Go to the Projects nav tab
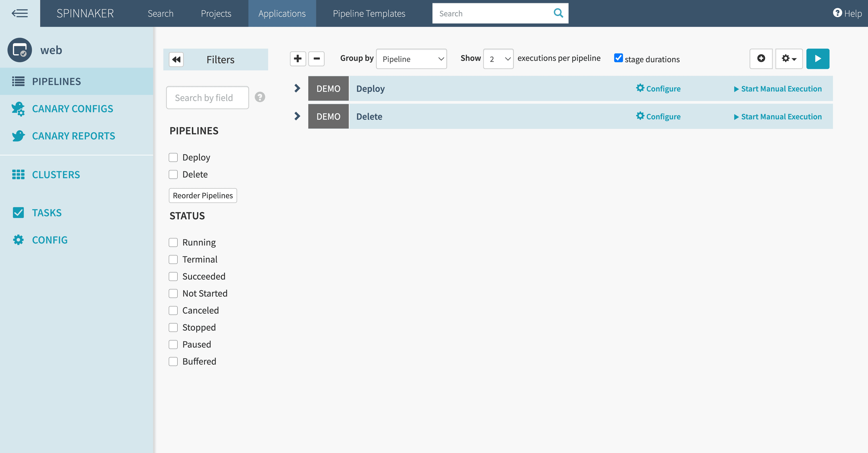The height and width of the screenshot is (453, 868). 216,14
